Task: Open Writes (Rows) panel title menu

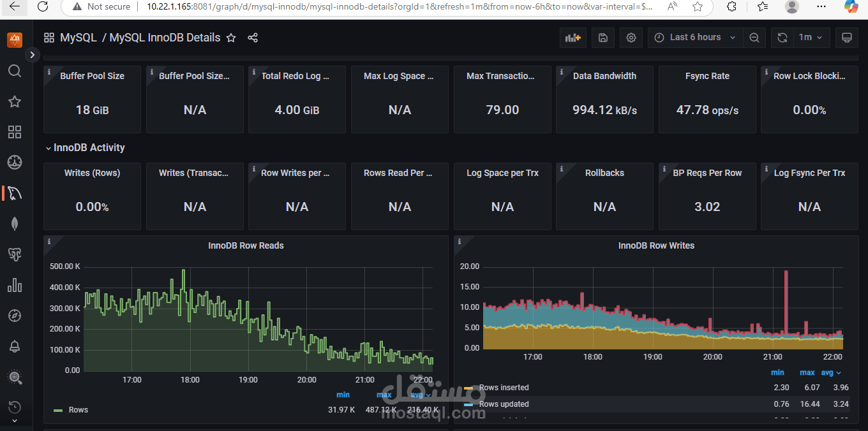Action: [92, 173]
